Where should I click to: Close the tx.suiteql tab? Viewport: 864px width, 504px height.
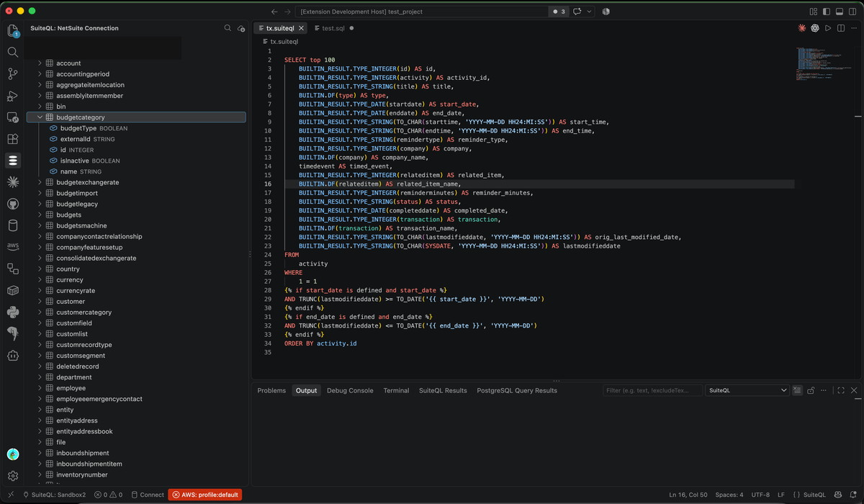[302, 28]
